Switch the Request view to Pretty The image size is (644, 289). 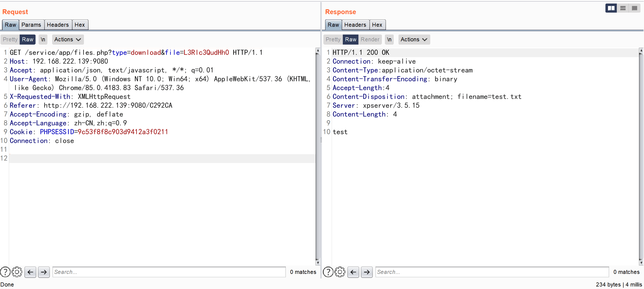10,39
